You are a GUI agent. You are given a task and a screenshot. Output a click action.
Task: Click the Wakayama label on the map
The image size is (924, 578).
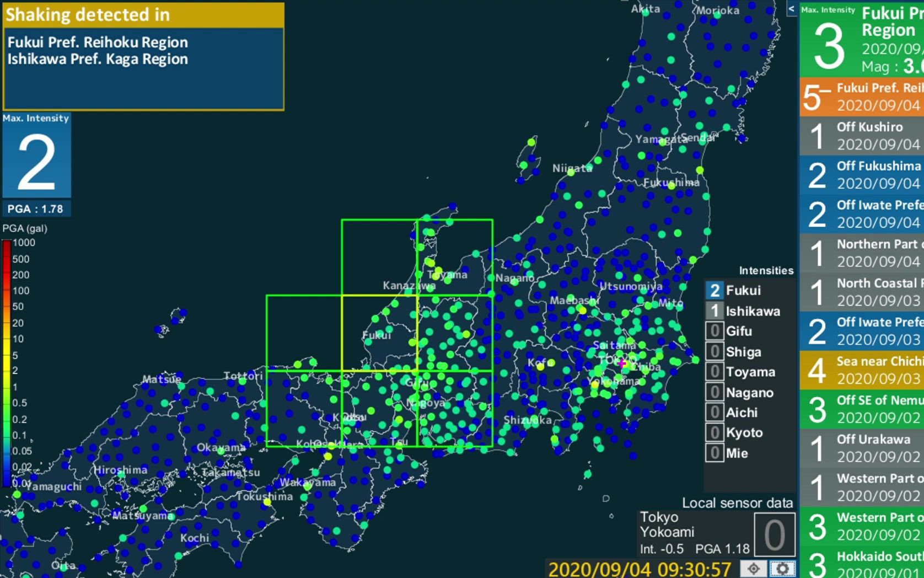[x=308, y=483]
